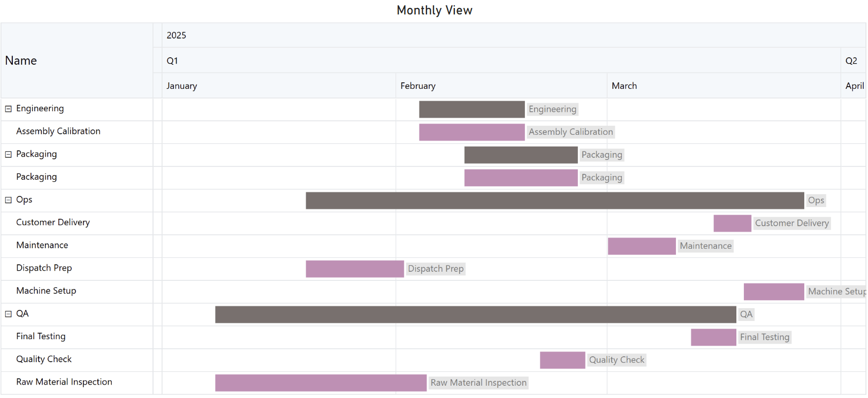Select the Assembly Calibration row name

58,132
